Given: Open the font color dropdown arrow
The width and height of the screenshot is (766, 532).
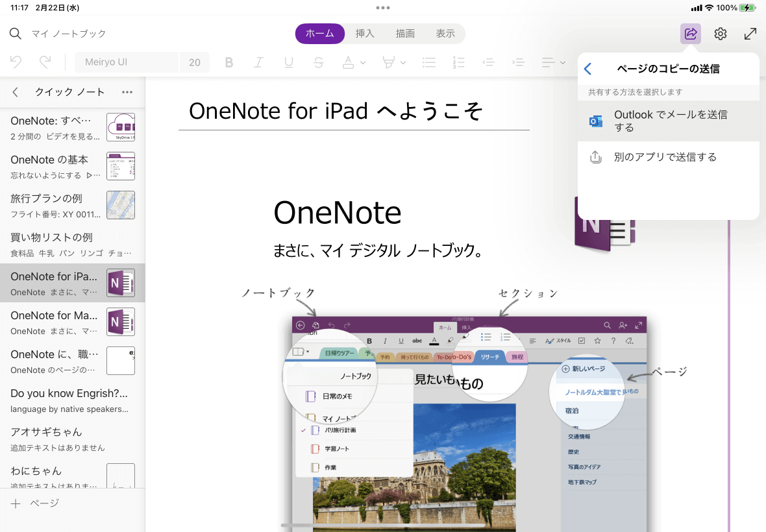Looking at the screenshot, I should coord(362,62).
